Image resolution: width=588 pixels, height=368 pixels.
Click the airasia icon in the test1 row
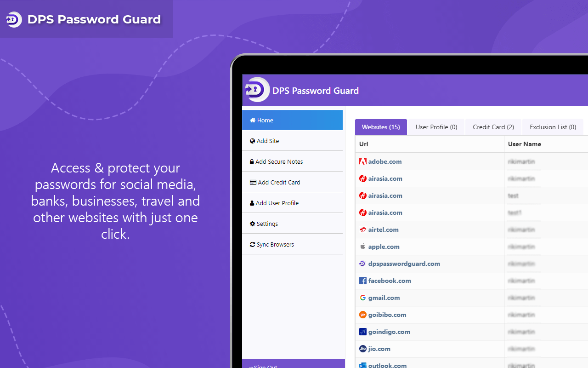(363, 213)
